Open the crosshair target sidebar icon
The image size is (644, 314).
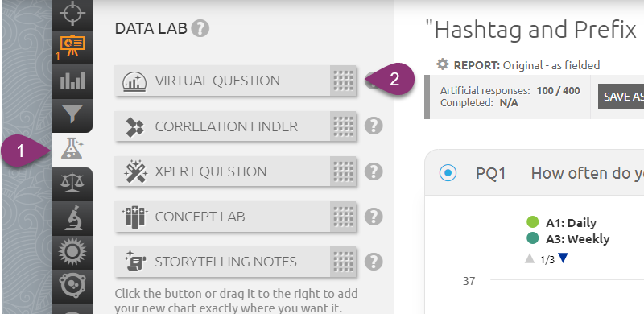[72, 12]
